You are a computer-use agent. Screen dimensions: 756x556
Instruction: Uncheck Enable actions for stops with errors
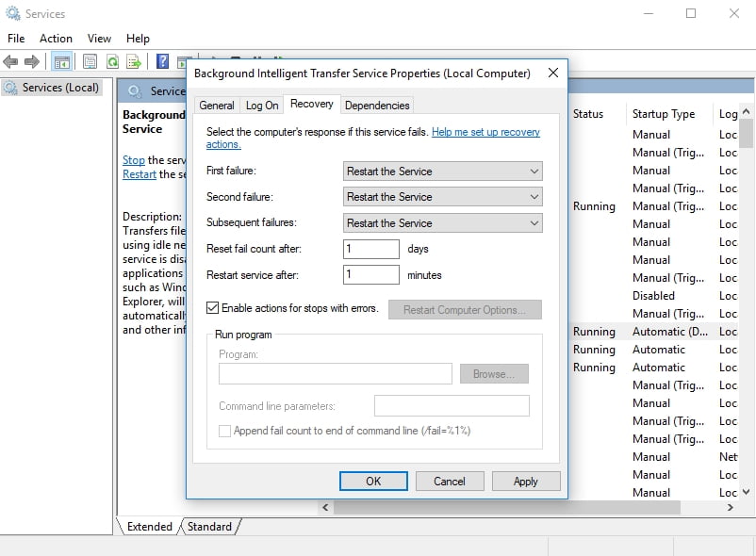[213, 308]
